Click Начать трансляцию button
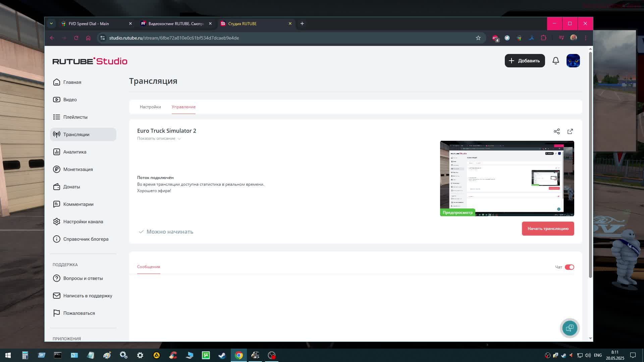644x362 pixels. (548, 229)
